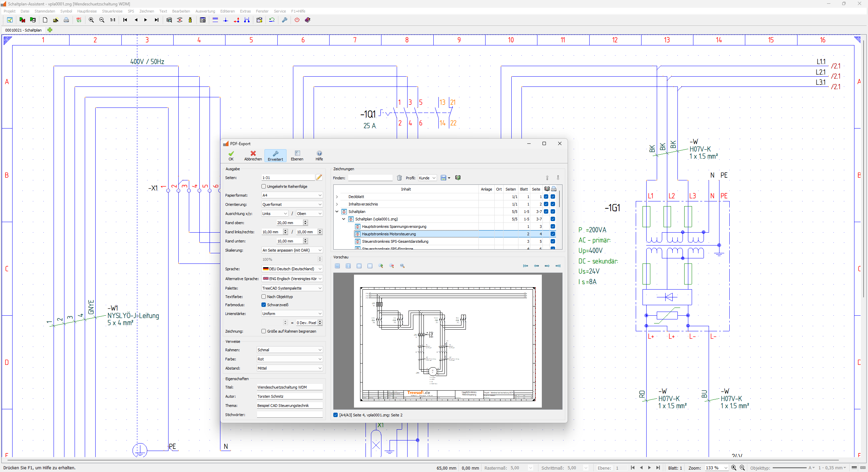Check Größe auf Rahmen begrenzen

pos(263,331)
